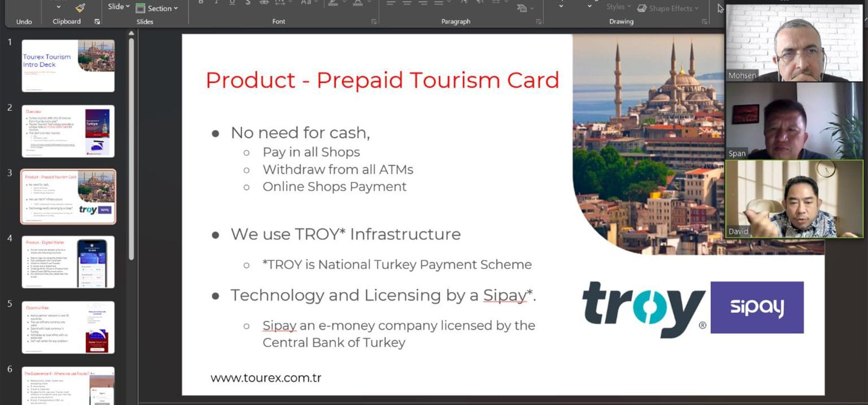The height and width of the screenshot is (405, 868).
Task: Open the Drawing group dialog launcher
Action: 704,21
